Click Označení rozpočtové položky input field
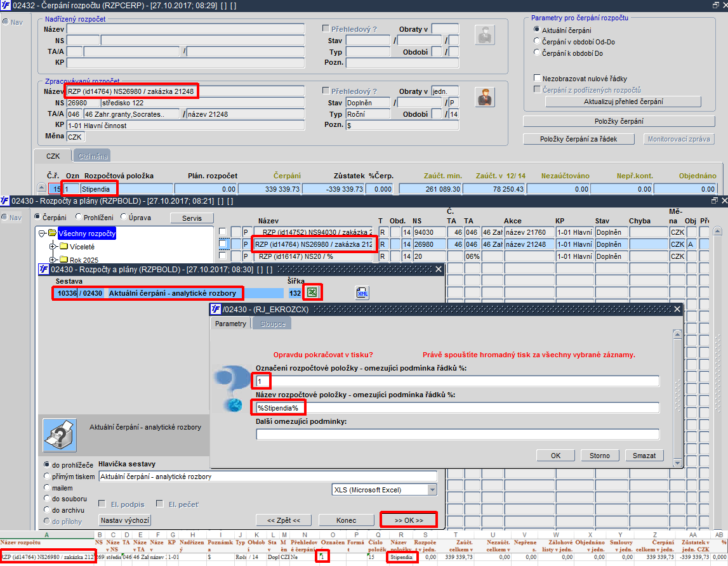 [x=458, y=381]
